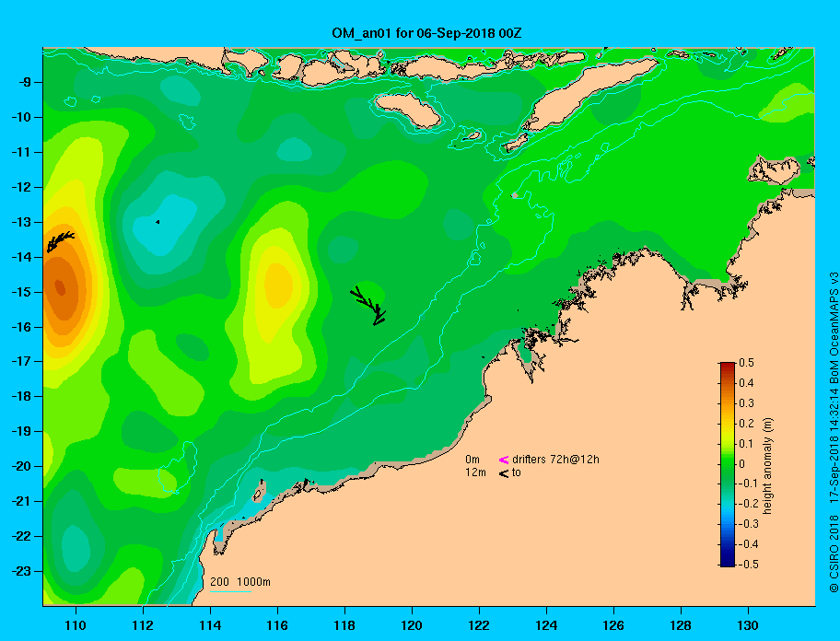Click the colorbar value "-0.4"
Screen dimensions: 840x641
pyautogui.click(x=749, y=544)
